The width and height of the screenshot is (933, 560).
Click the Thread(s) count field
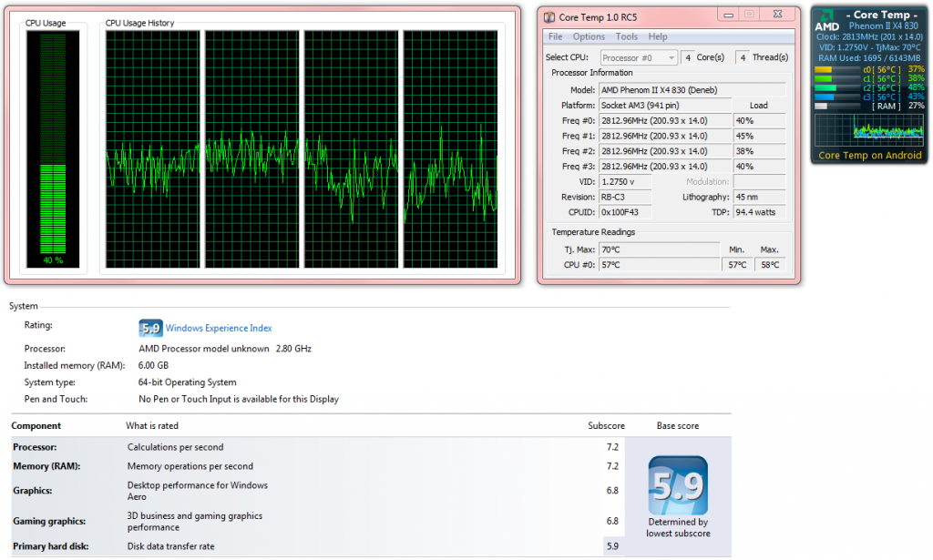tap(743, 57)
